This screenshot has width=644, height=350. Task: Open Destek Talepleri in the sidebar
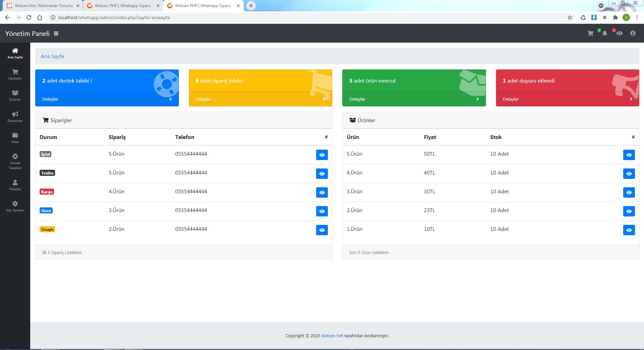pyautogui.click(x=15, y=161)
